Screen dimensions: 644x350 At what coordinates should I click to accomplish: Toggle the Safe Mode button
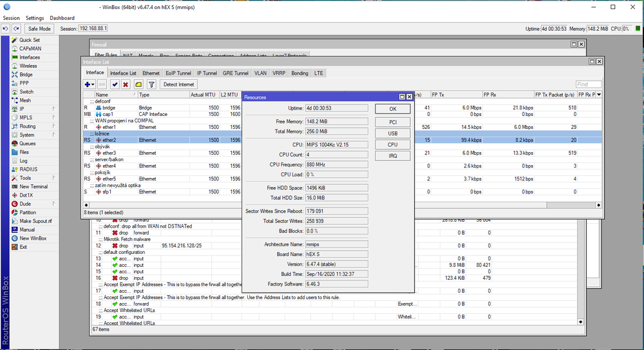(x=39, y=29)
